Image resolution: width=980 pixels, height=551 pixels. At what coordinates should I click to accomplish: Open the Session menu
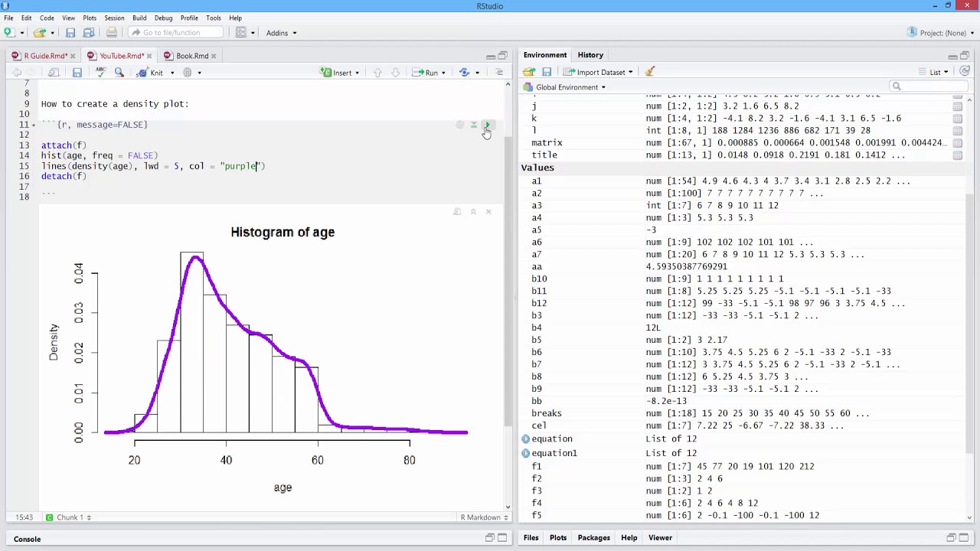(x=114, y=18)
